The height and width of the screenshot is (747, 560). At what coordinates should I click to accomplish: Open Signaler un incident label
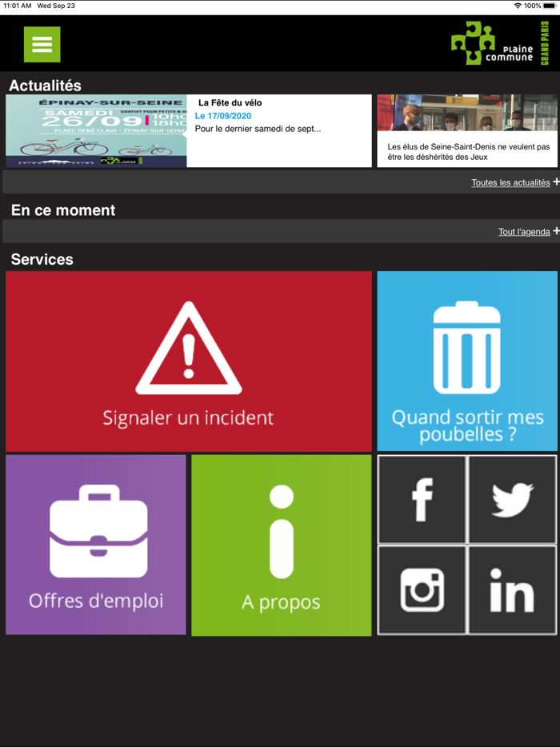(x=188, y=417)
